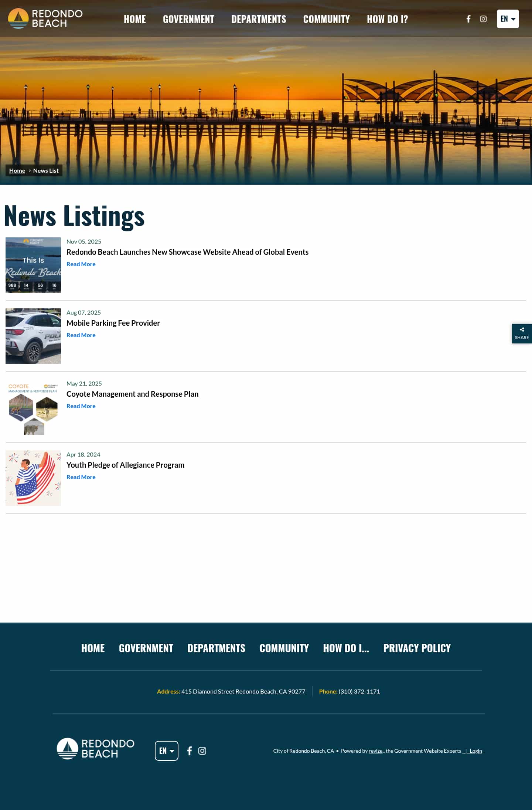
Task: Open the flag illustration thumbnail for Youth Pledge
Action: point(33,478)
